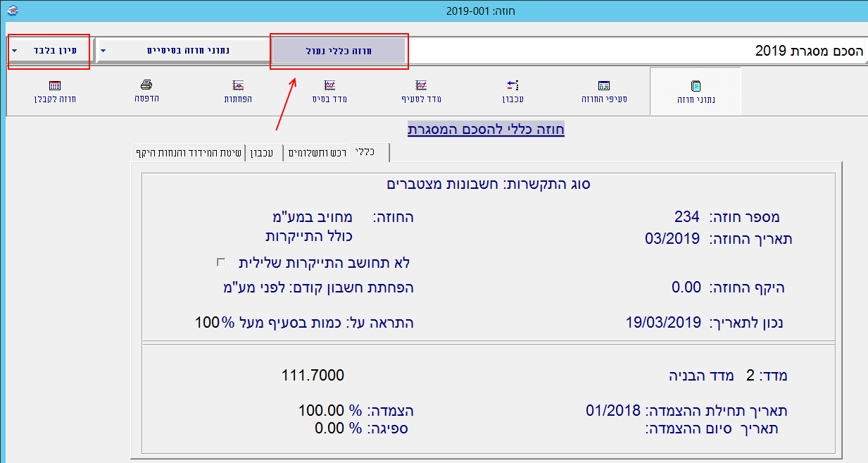Open the שיטת המידוד והנחות היקף tab
The image size is (868, 463).
click(188, 153)
